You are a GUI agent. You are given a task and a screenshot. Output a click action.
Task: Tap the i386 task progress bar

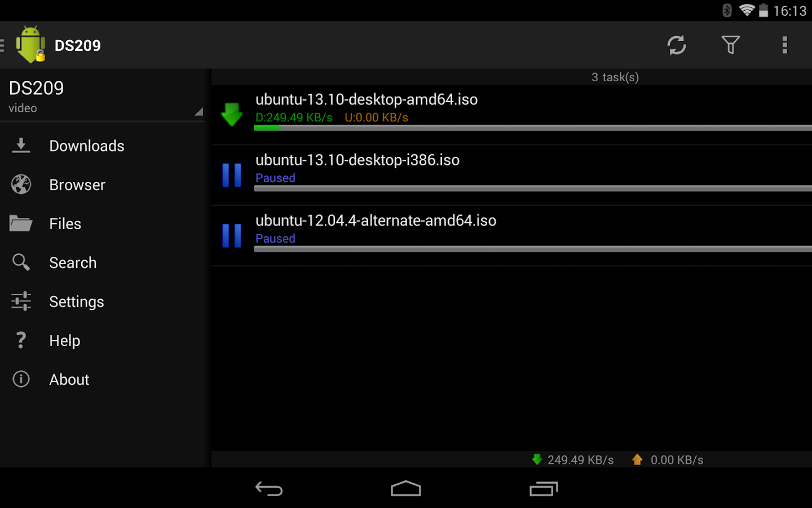pos(533,189)
